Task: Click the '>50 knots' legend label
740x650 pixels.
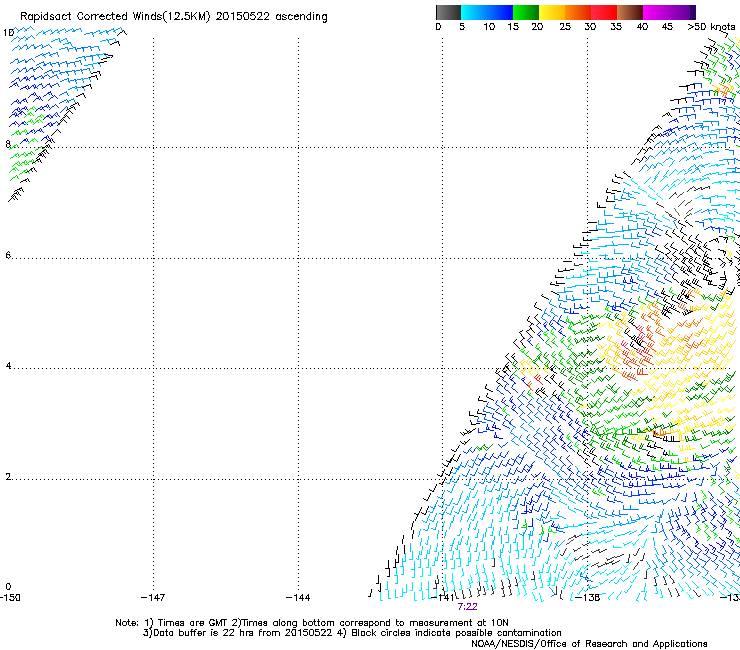Action: 711,27
